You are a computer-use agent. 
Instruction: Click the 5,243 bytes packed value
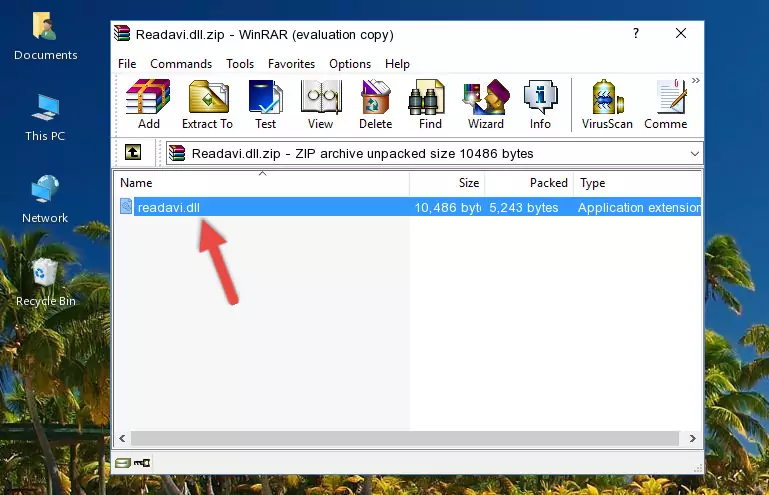[524, 208]
